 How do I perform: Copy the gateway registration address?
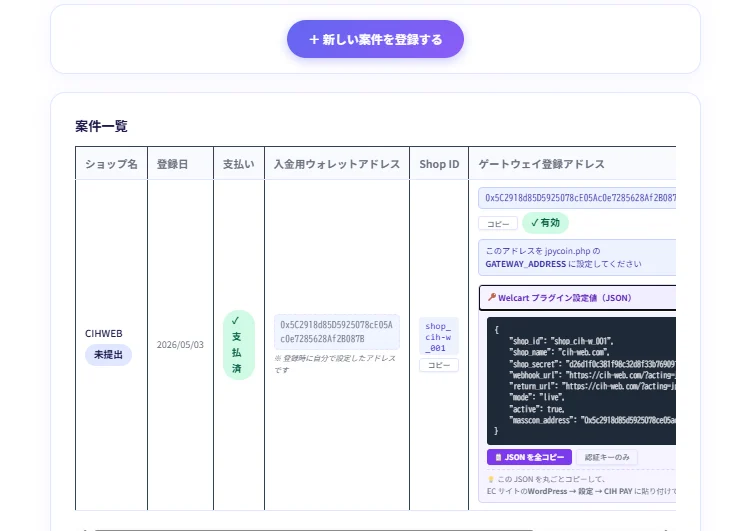[498, 223]
